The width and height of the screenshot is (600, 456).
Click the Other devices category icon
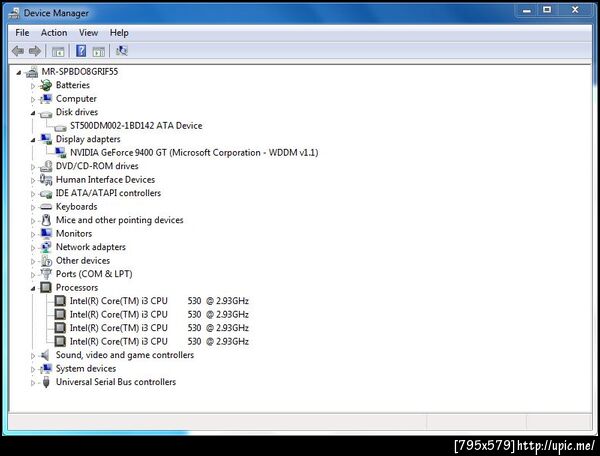pos(46,261)
